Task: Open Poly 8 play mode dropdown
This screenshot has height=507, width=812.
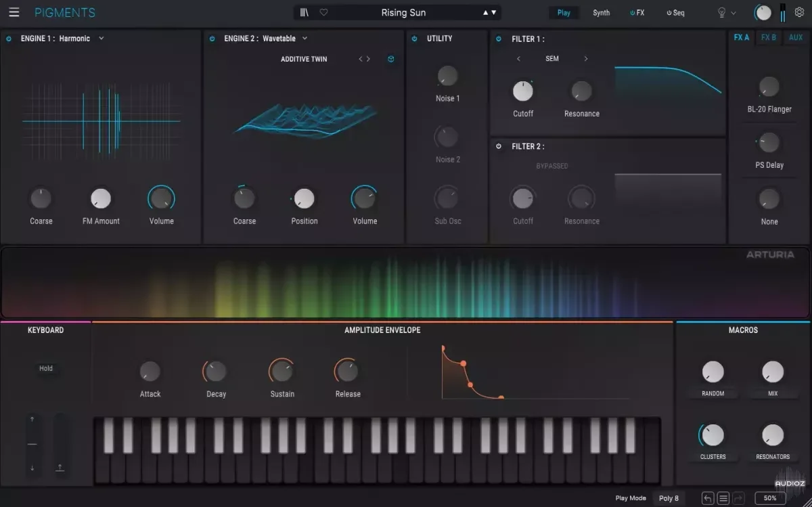Action: point(669,498)
